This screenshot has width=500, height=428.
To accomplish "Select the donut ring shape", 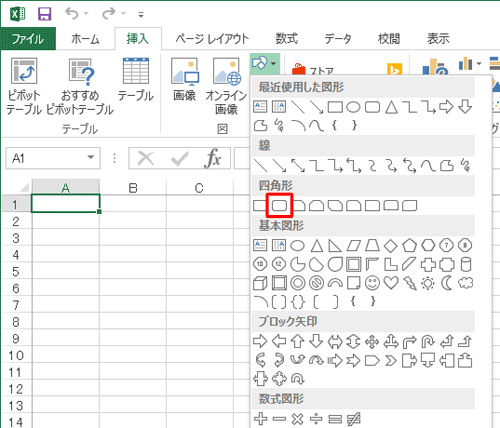I will [298, 283].
